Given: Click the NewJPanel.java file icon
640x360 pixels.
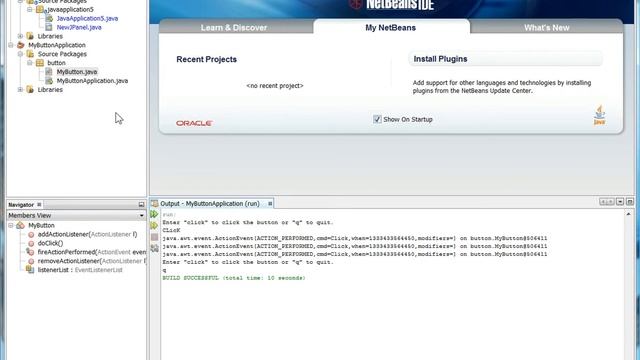Looking at the screenshot, I should [x=49, y=27].
